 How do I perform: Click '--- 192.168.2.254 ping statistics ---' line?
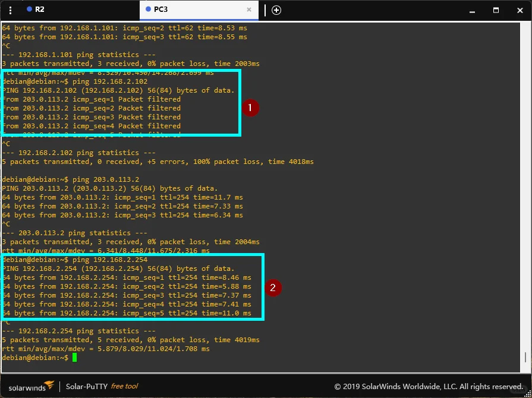(78, 331)
